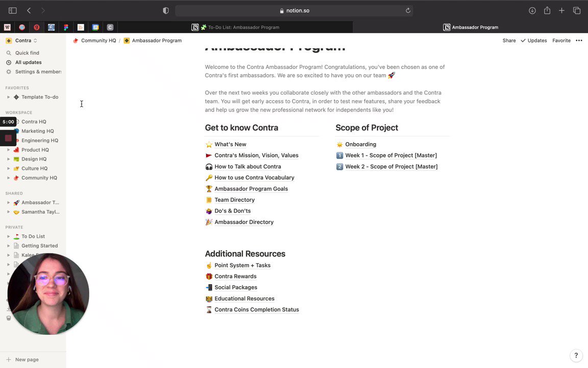Screen dimensions: 588x368
Task: Toggle the Safari sidebar icon
Action: point(12,11)
